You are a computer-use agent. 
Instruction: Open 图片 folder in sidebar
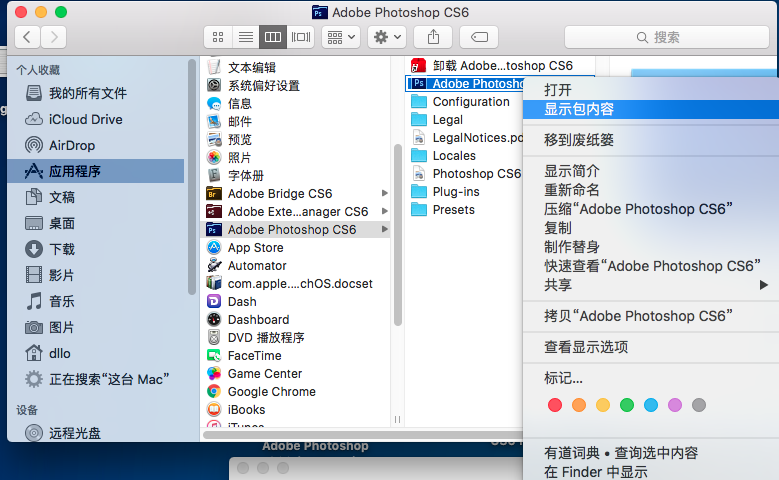(x=95, y=327)
